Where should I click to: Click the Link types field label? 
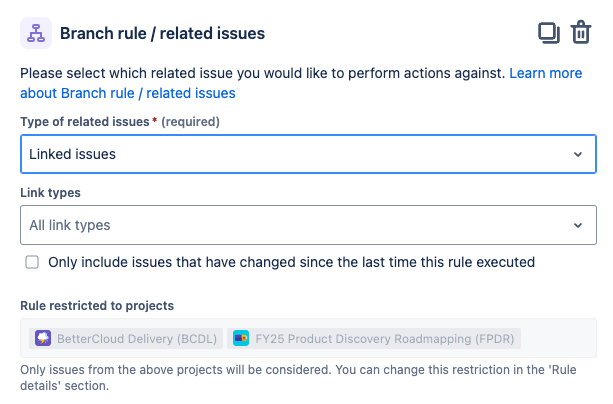pos(50,193)
